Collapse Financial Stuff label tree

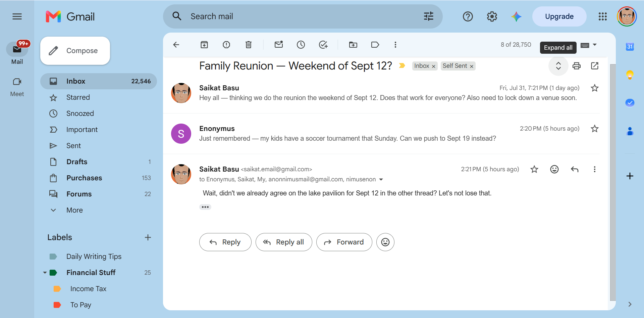[45, 273]
